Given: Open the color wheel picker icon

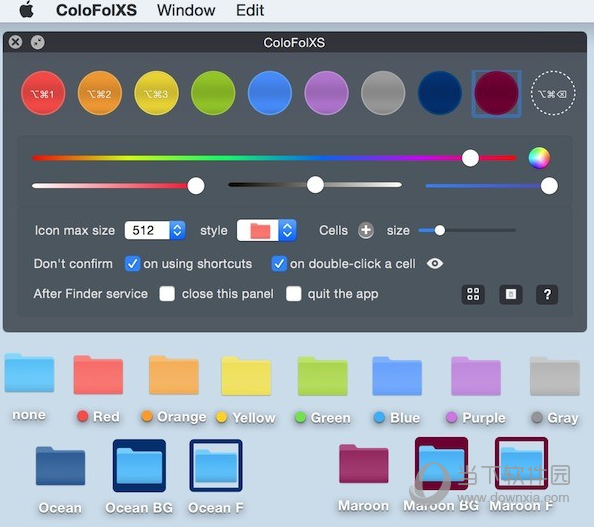Looking at the screenshot, I should point(539,158).
